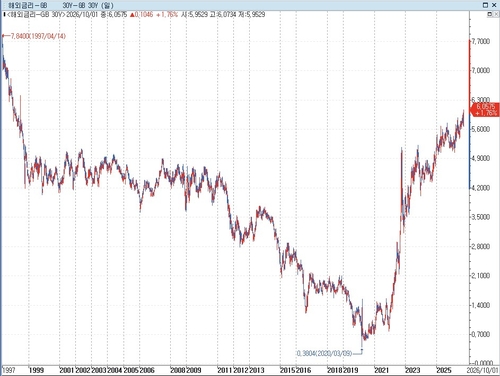Maximize the inner chart pane
Screen dimensions: 500x376
click(490, 14)
